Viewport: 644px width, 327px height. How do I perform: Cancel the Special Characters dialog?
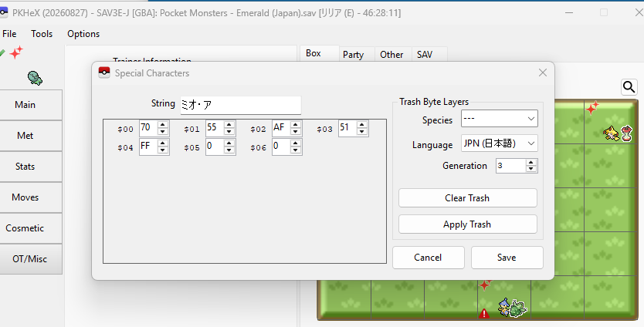(x=429, y=258)
